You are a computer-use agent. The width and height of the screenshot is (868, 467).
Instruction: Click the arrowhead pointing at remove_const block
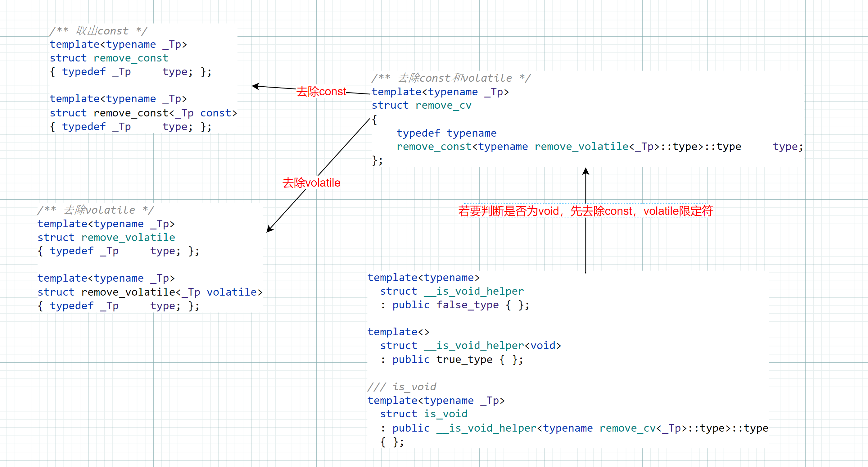click(256, 86)
